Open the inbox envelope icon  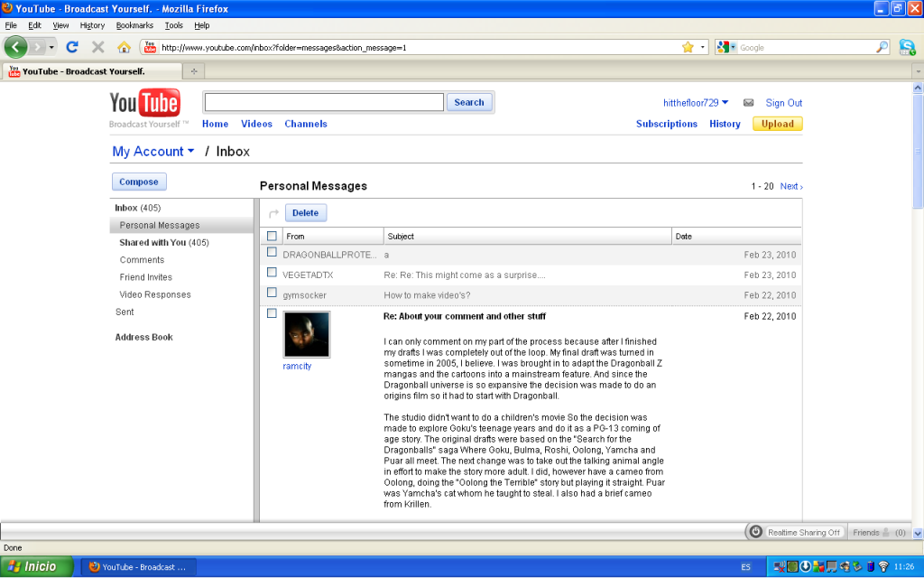(748, 103)
